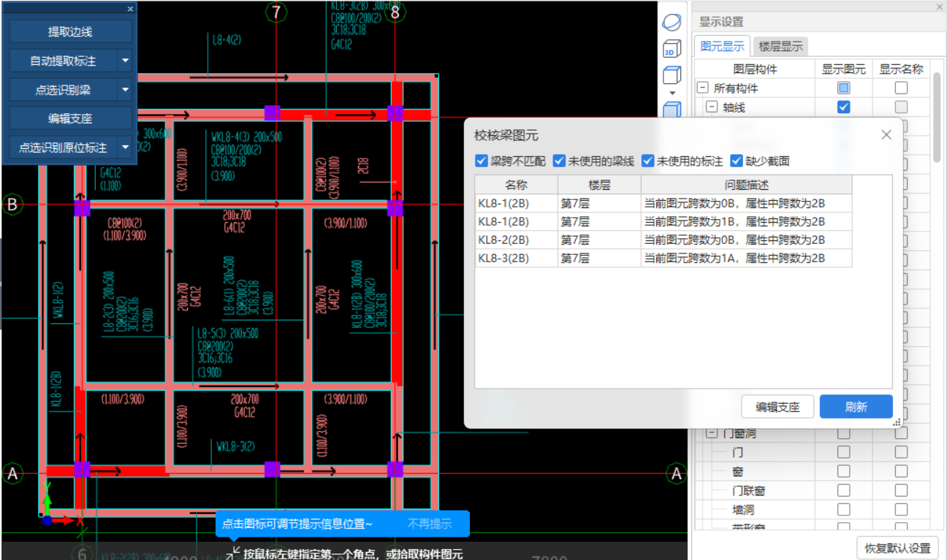Open dropdown arrow beside 自动提取标注
The width and height of the screenshot is (947, 560).
point(125,61)
